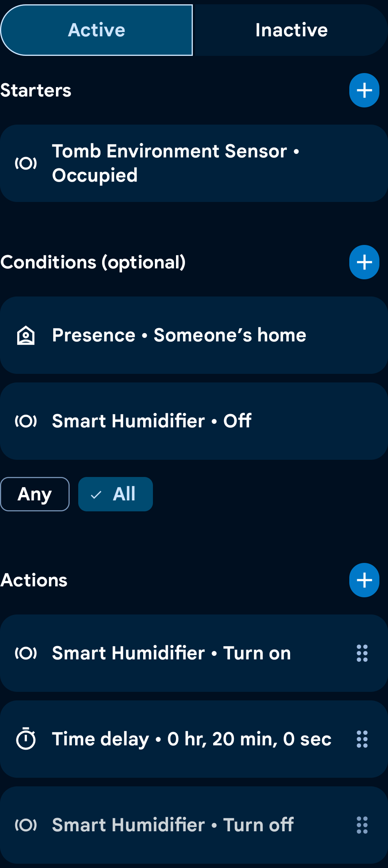Screen dimensions: 388x868
Task: Add a new action with plus icon
Action: point(364,580)
